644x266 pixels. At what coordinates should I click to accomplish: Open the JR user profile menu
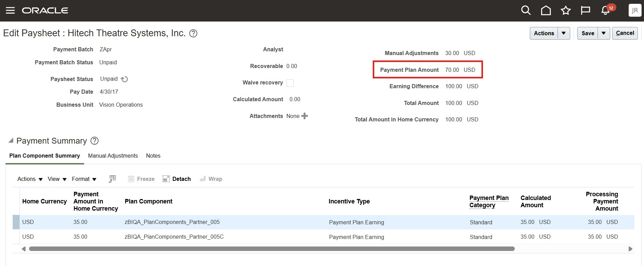click(x=635, y=10)
